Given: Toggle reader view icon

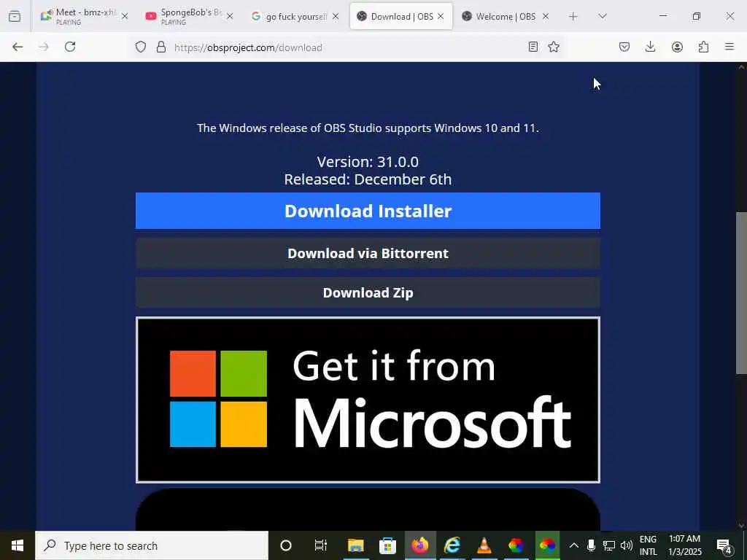Looking at the screenshot, I should tap(533, 47).
